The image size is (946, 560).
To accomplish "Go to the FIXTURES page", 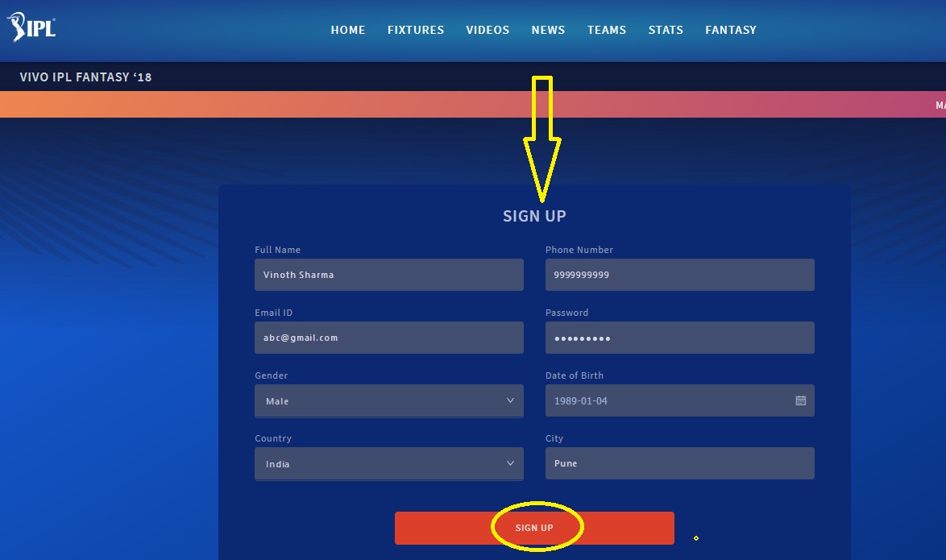I will [x=416, y=30].
